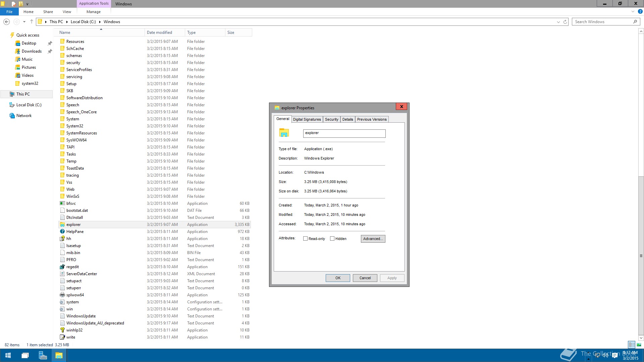Expand This PC breadcrumb chevron
Image resolution: width=644 pixels, height=362 pixels.
67,22
